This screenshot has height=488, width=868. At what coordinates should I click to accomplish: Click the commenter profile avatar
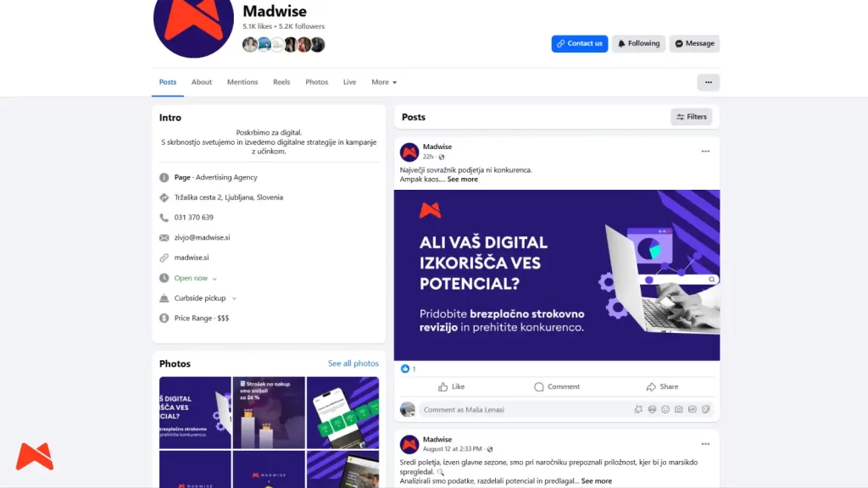point(408,409)
